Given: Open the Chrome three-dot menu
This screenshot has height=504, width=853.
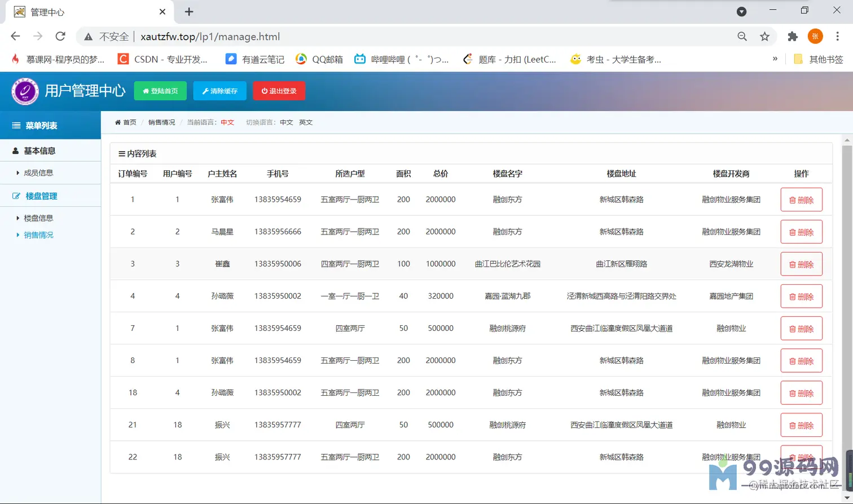Looking at the screenshot, I should point(838,37).
